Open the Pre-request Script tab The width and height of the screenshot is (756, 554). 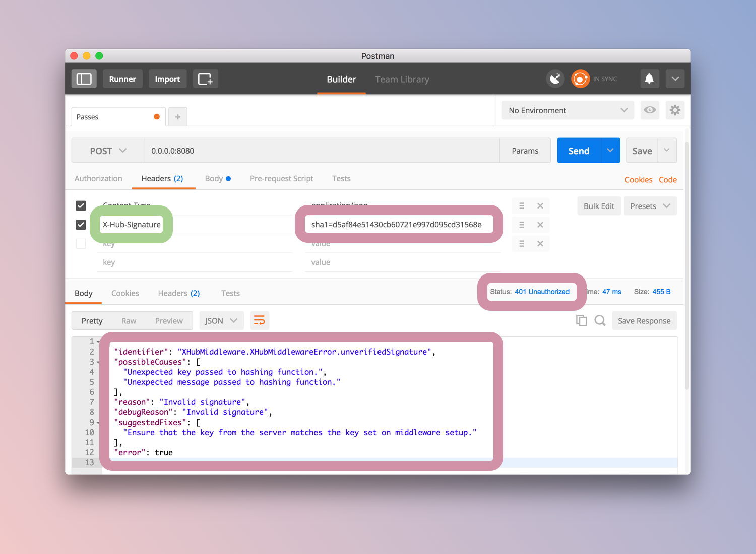click(282, 178)
